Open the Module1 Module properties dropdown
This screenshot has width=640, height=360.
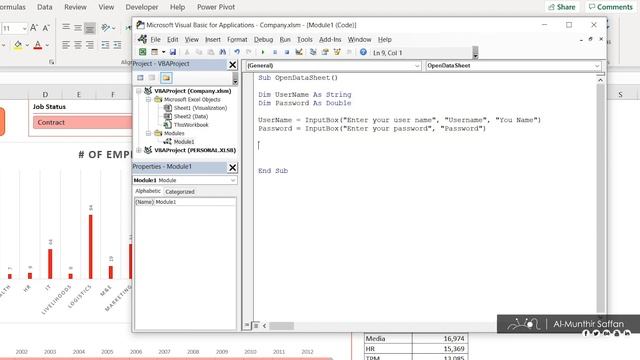click(x=233, y=180)
